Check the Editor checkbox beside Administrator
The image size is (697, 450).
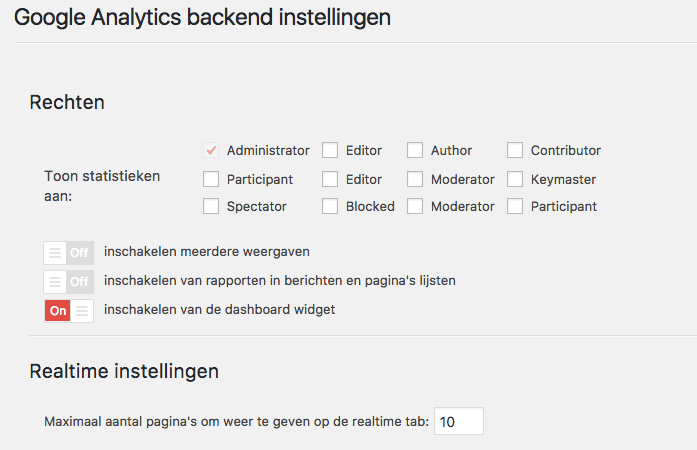pos(330,151)
